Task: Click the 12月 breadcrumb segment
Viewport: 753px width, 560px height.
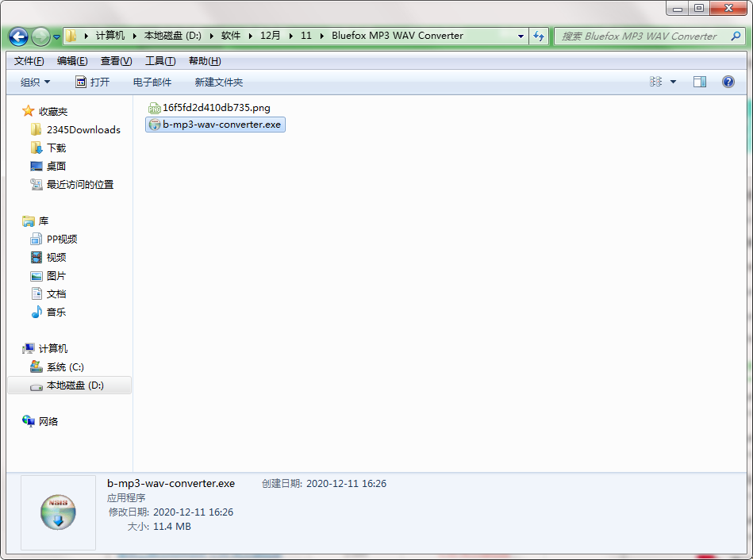Action: pos(270,36)
